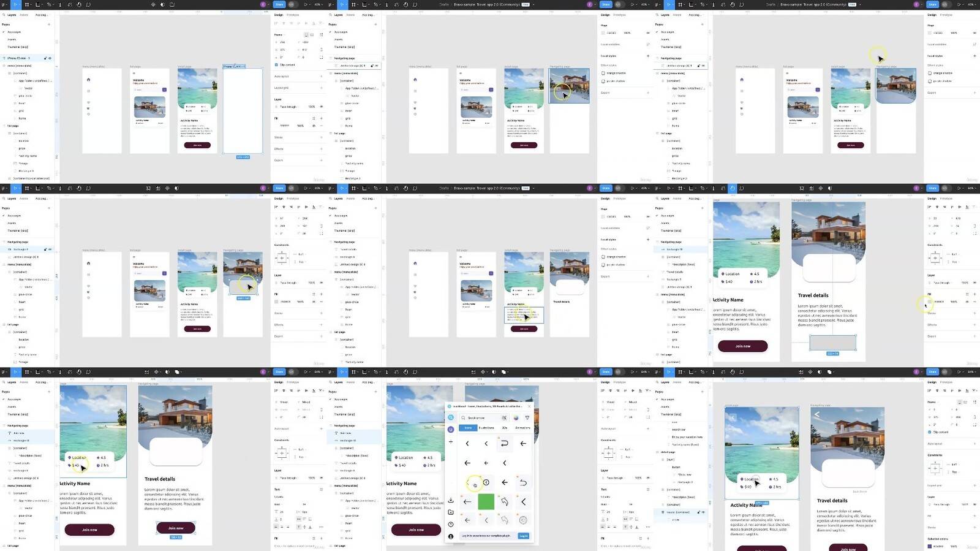Collapse the list page layer in blank-frame view

(x=5, y=126)
